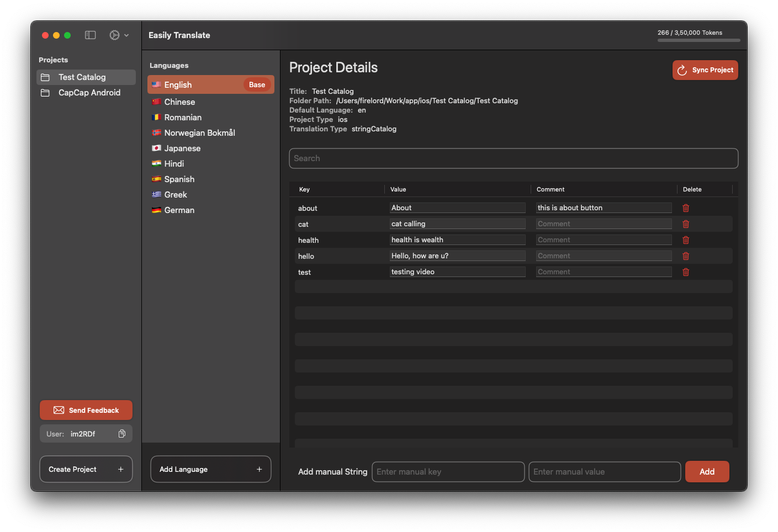Image resolution: width=778 pixels, height=532 pixels.
Task: Remove the 'health' string entry
Action: coord(686,240)
